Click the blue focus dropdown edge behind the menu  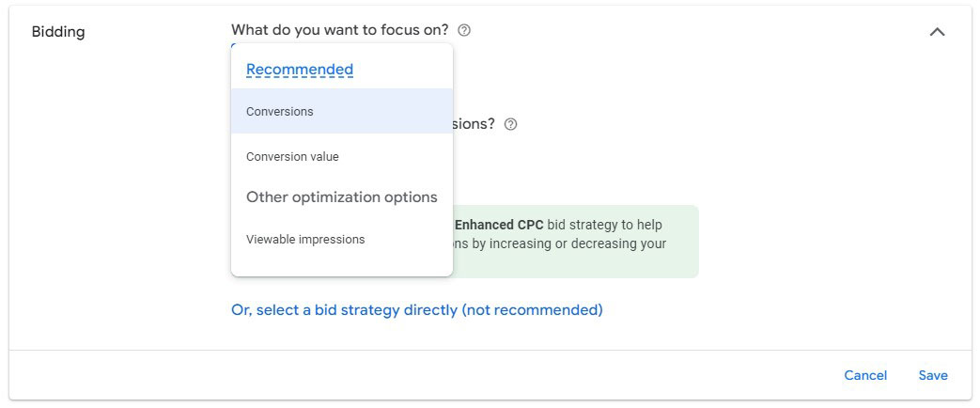click(234, 44)
